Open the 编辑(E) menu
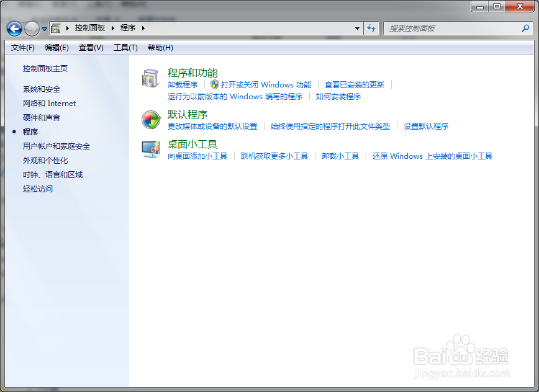 point(57,48)
